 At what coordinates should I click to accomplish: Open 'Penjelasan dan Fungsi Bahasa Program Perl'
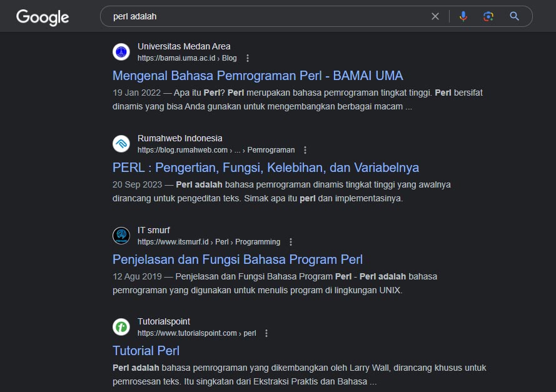point(238,259)
